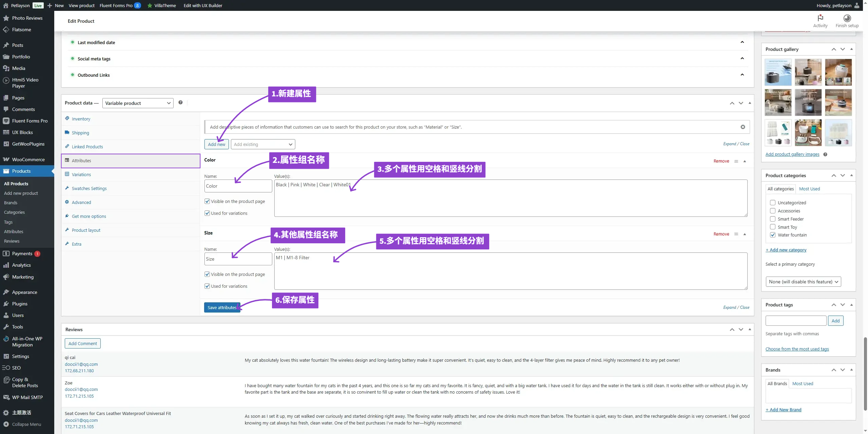Open WooCommerce in the sidebar
868x434 pixels.
(28, 159)
